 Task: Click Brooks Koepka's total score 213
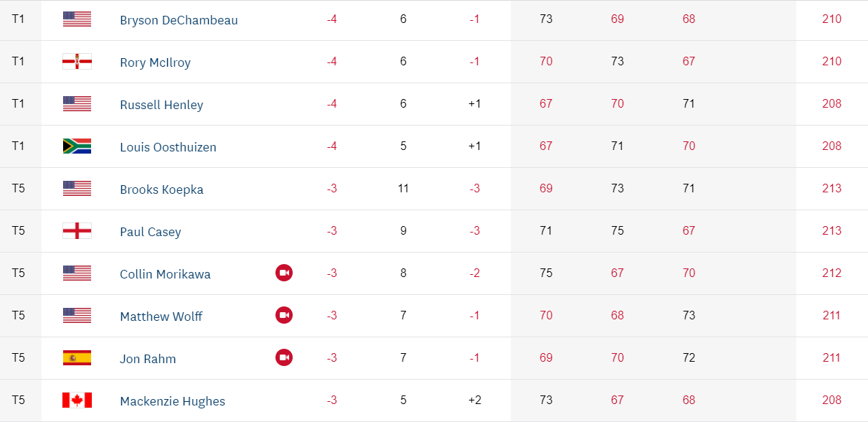coord(831,189)
